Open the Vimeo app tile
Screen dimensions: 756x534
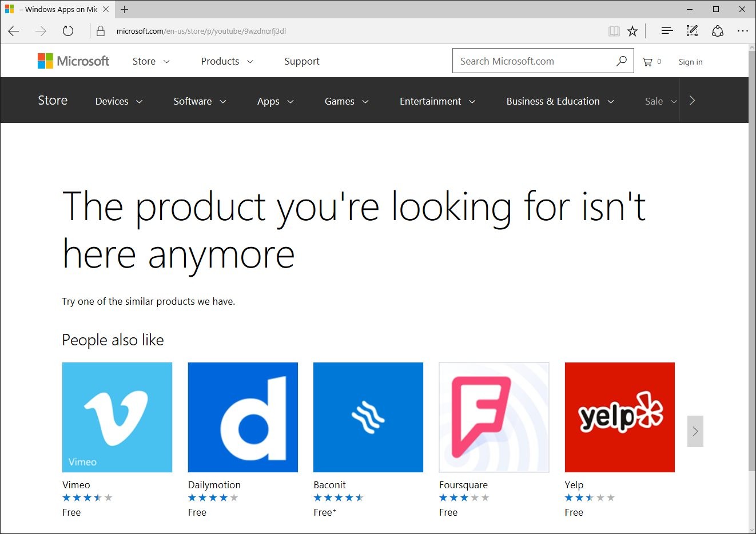[117, 417]
